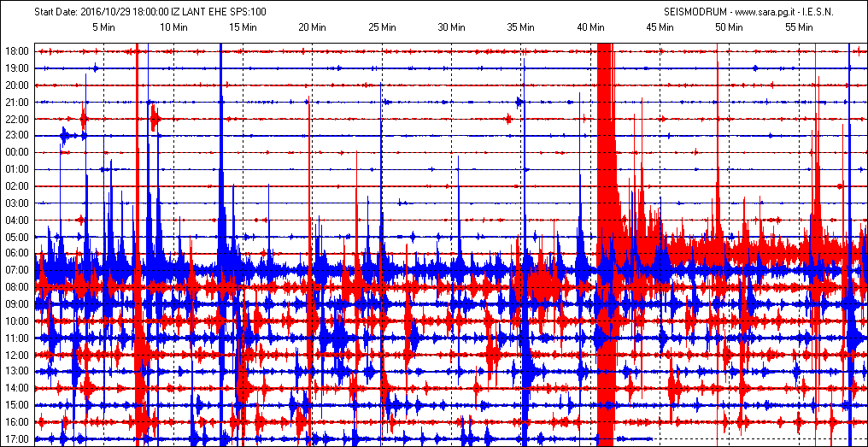
Task: Select the '40 Min' axis label
Action: (x=589, y=26)
